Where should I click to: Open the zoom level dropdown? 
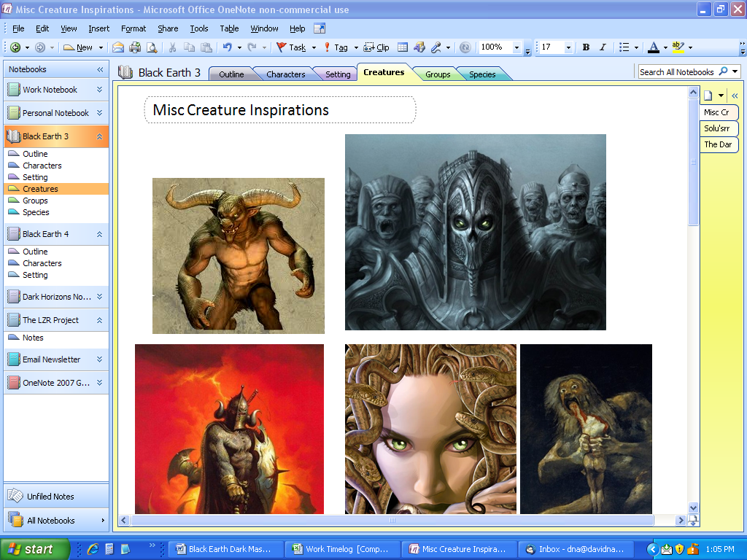click(518, 47)
